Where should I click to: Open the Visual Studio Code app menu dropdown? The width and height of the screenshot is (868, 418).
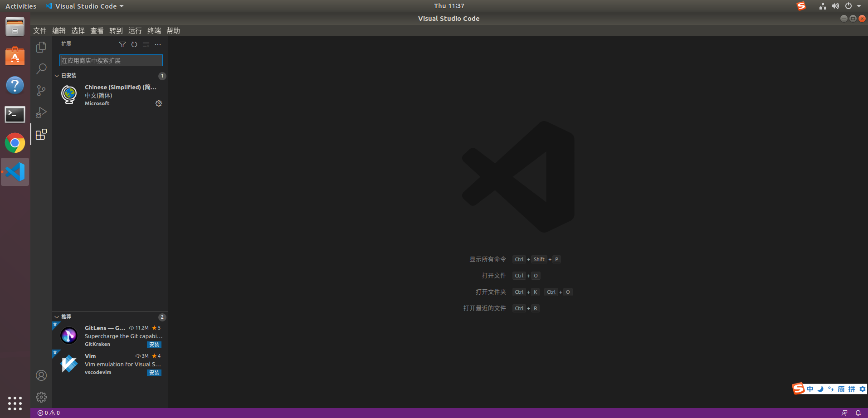click(85, 6)
